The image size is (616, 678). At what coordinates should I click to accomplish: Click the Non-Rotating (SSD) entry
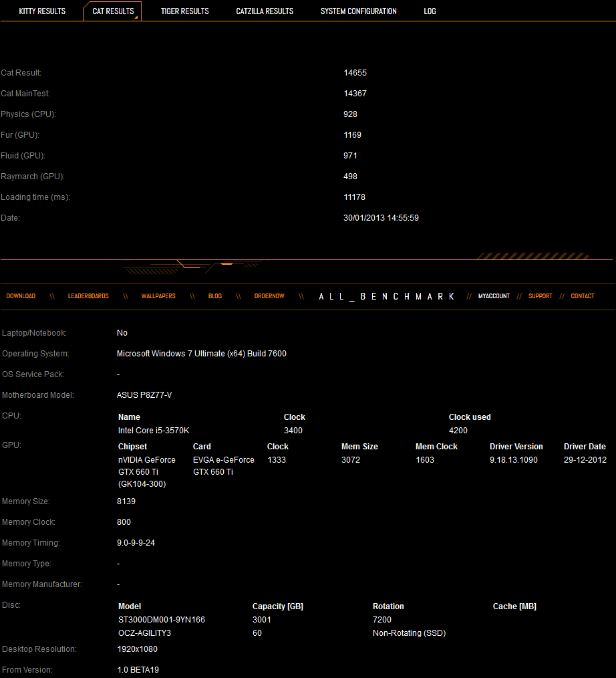click(409, 633)
